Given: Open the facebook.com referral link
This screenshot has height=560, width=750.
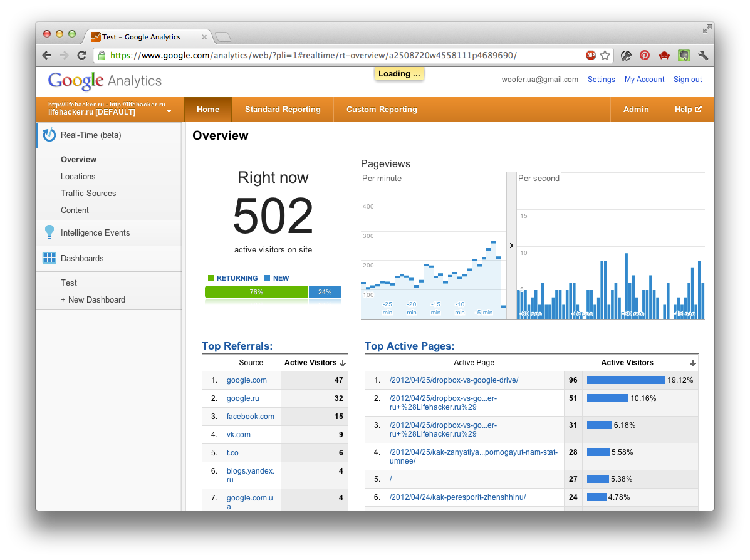Looking at the screenshot, I should (x=250, y=417).
